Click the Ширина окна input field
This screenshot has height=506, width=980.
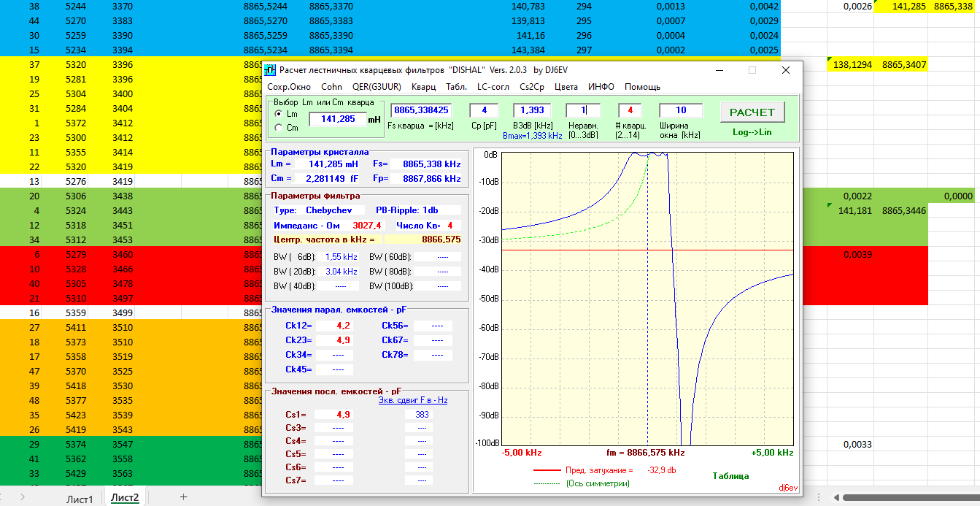pos(680,110)
